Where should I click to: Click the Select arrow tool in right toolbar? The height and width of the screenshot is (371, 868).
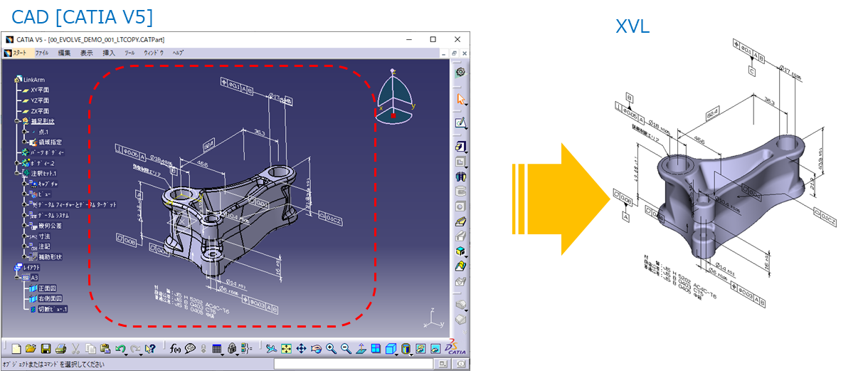pyautogui.click(x=461, y=100)
